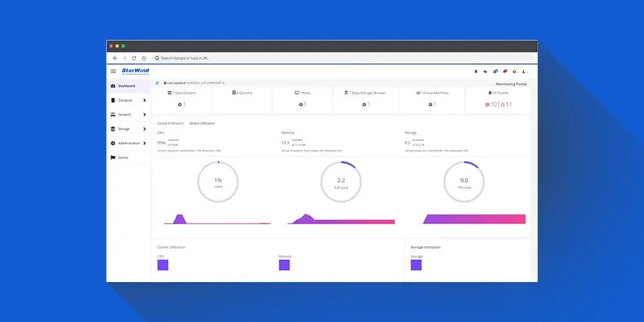Click the Google icon in address bar
Viewport: 644px width, 322px height.
[x=157, y=59]
